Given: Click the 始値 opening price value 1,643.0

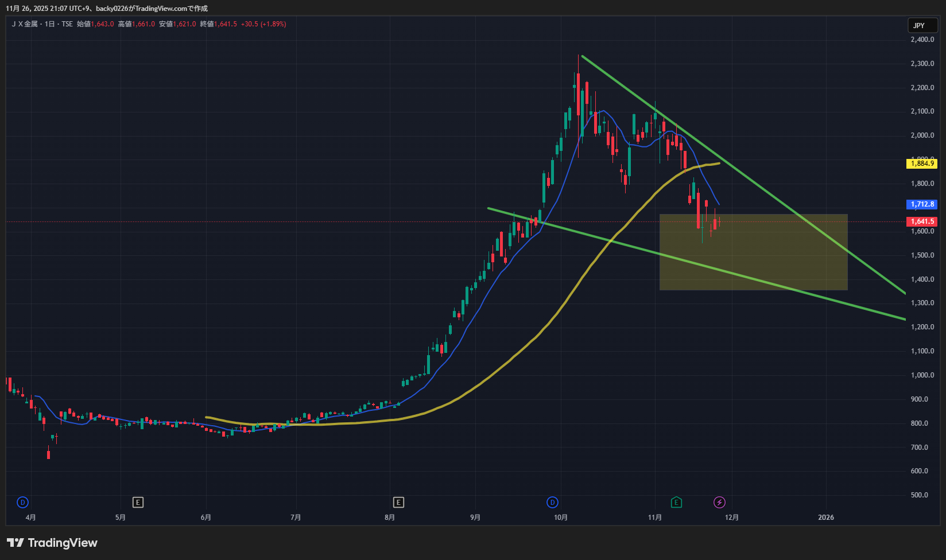Looking at the screenshot, I should coord(103,24).
